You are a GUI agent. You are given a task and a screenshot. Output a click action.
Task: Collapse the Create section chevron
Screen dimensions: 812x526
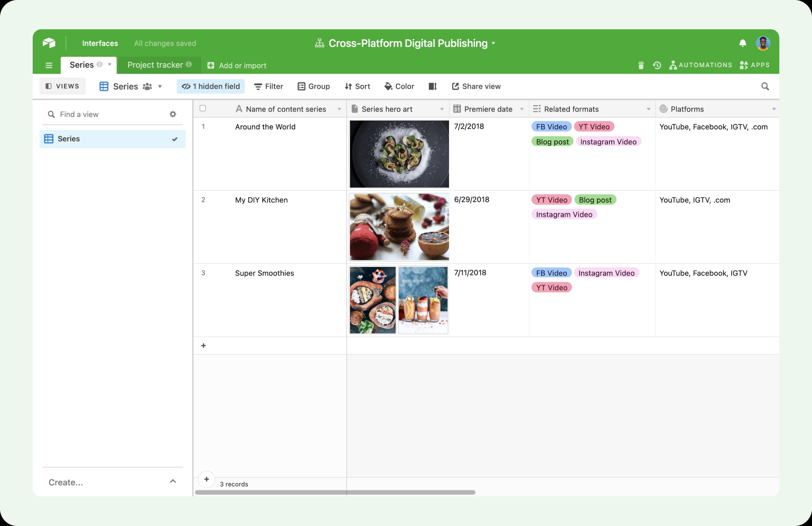[x=173, y=481]
